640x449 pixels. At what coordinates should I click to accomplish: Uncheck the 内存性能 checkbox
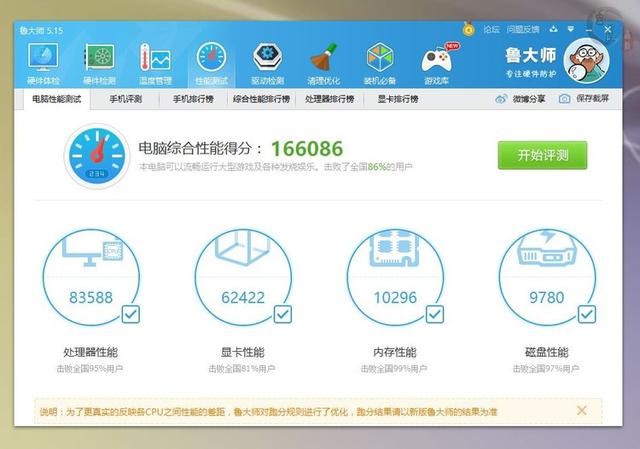coord(435,314)
